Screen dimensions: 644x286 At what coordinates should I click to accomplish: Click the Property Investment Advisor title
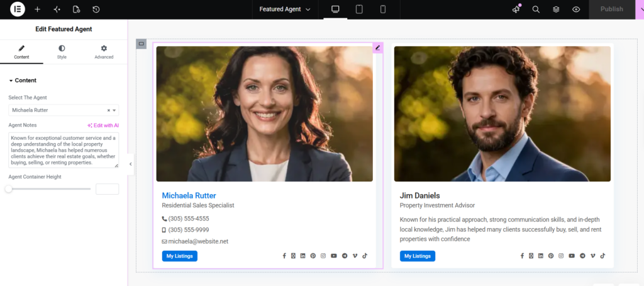pos(437,205)
